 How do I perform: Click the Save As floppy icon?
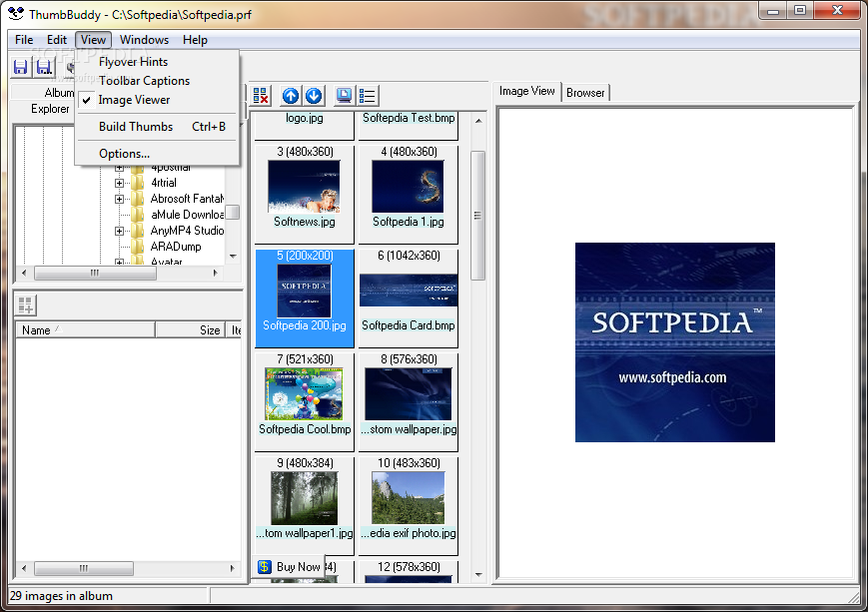[44, 68]
